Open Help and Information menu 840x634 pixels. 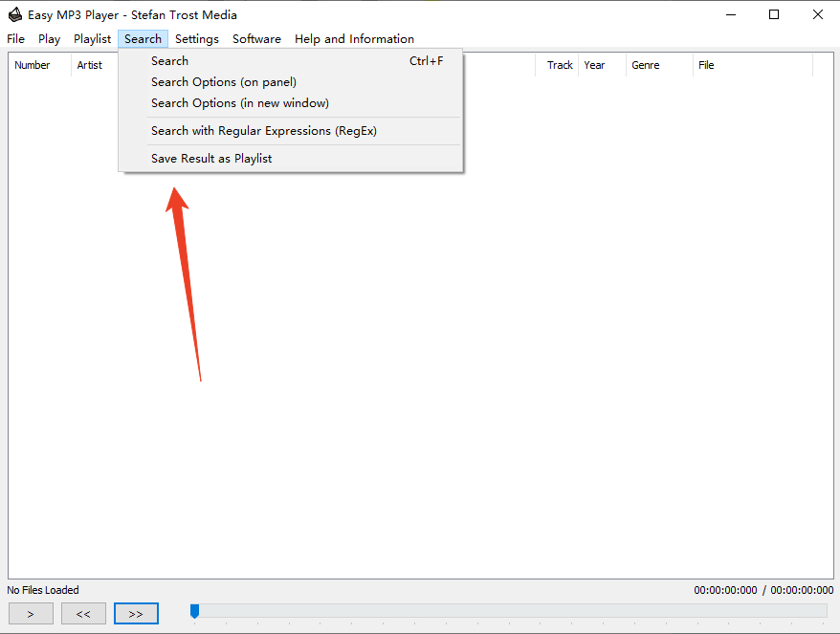point(354,39)
